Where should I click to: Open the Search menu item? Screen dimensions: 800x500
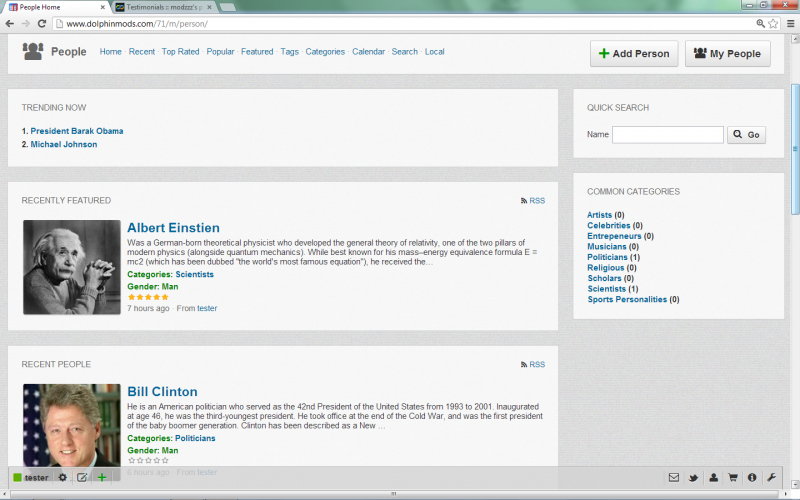405,52
